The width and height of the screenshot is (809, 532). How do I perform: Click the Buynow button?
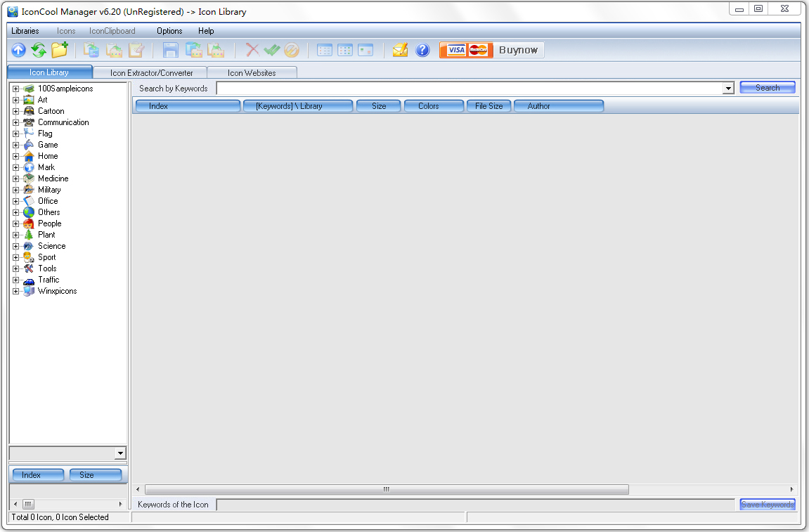point(518,49)
